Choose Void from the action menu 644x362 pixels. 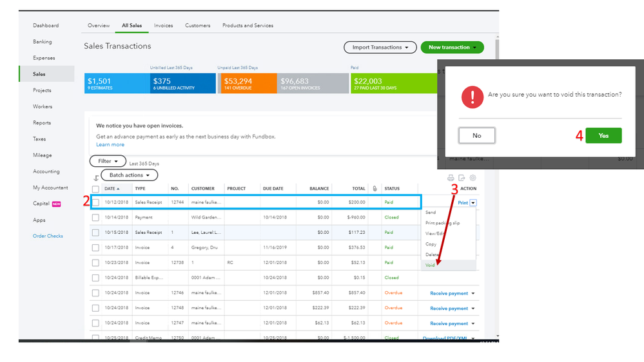pos(430,265)
